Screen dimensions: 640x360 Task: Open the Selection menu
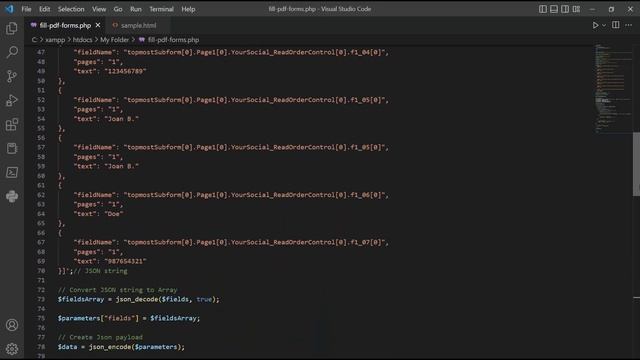71,9
